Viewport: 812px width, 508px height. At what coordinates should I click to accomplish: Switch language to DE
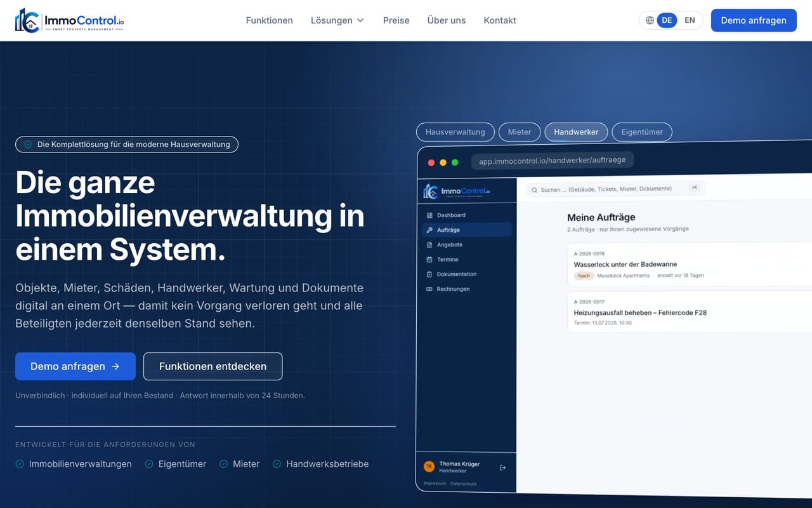click(x=667, y=20)
